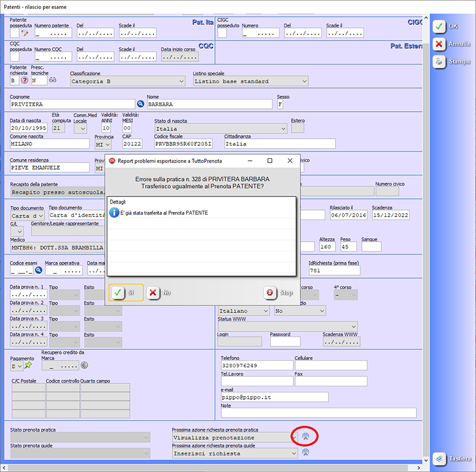Confirm the transfer with the Sì button
The height and width of the screenshot is (472, 476).
126,293
